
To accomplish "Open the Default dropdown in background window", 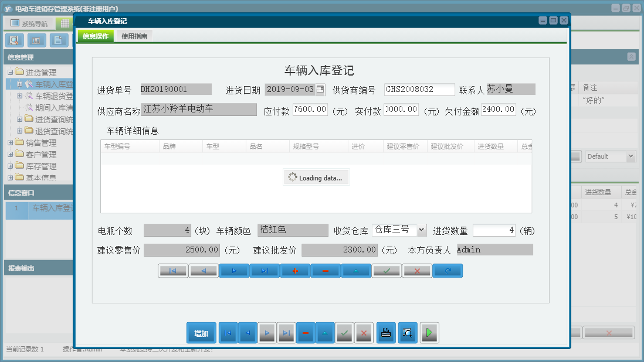I will 631,156.
